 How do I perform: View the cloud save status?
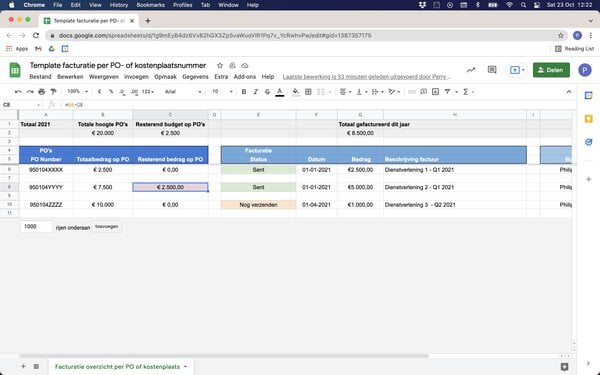(245, 66)
